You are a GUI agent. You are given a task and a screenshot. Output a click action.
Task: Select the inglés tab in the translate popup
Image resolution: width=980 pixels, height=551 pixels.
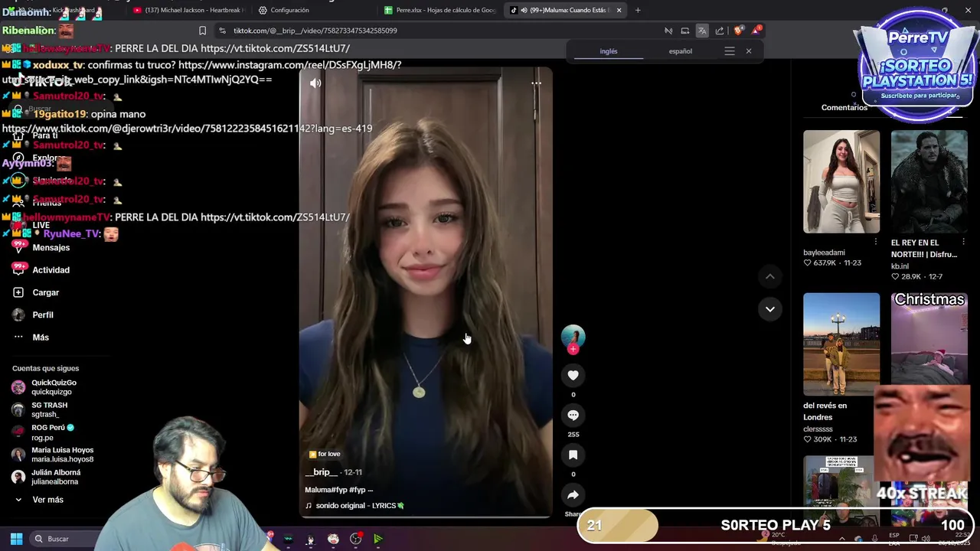[x=609, y=51]
